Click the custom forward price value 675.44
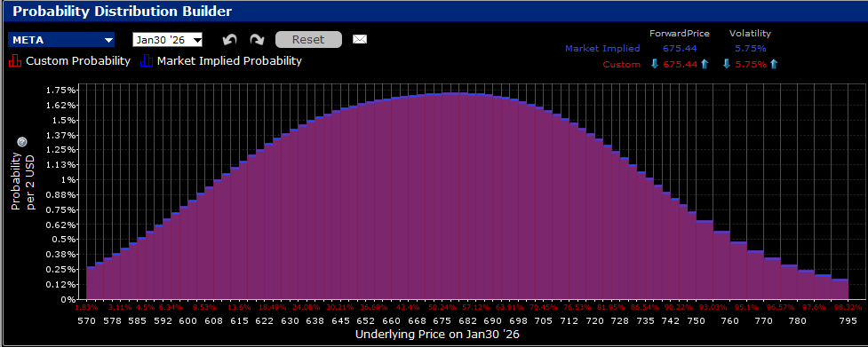This screenshot has height=347, width=868. point(680,64)
